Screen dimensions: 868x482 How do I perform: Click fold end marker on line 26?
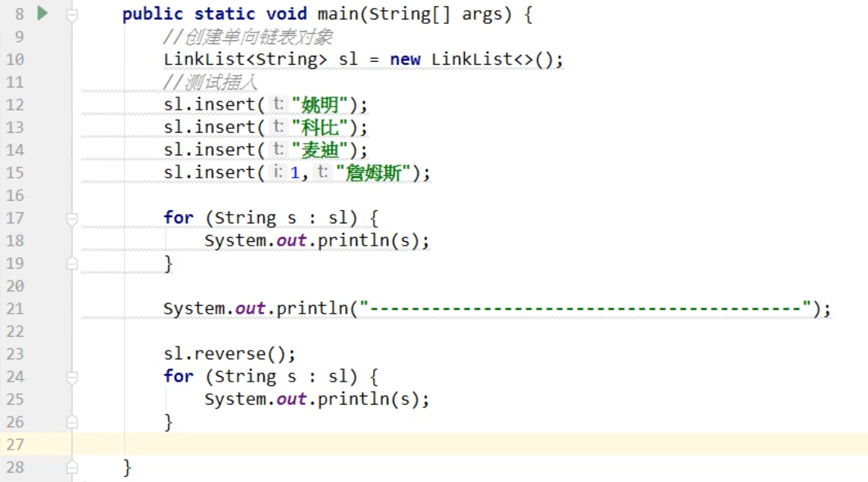[x=72, y=422]
